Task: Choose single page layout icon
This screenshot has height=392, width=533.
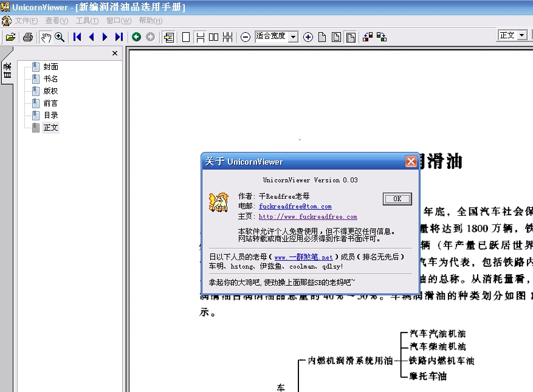Action: pyautogui.click(x=186, y=36)
